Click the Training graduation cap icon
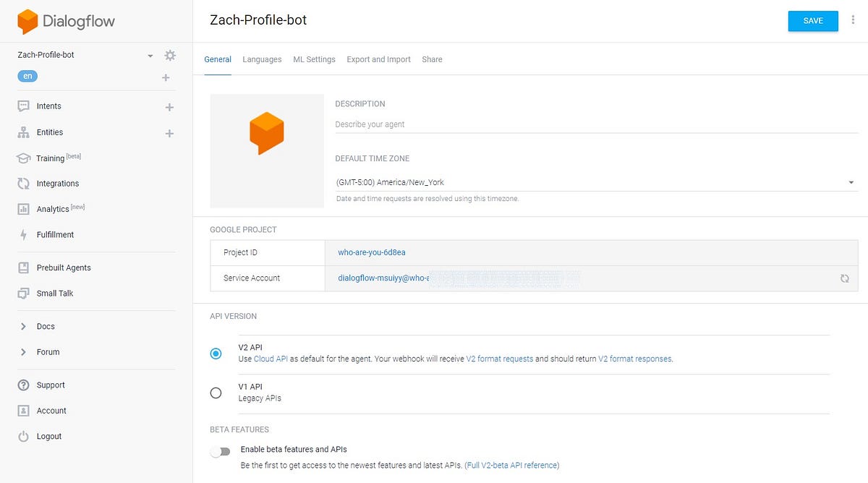Screen dimensions: 868x483 [x=23, y=158]
